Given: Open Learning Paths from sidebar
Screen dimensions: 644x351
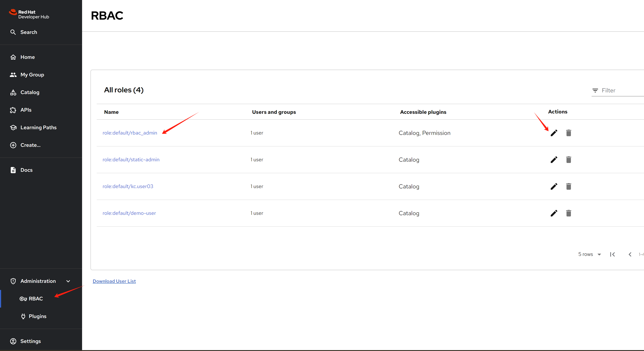Looking at the screenshot, I should (x=38, y=128).
